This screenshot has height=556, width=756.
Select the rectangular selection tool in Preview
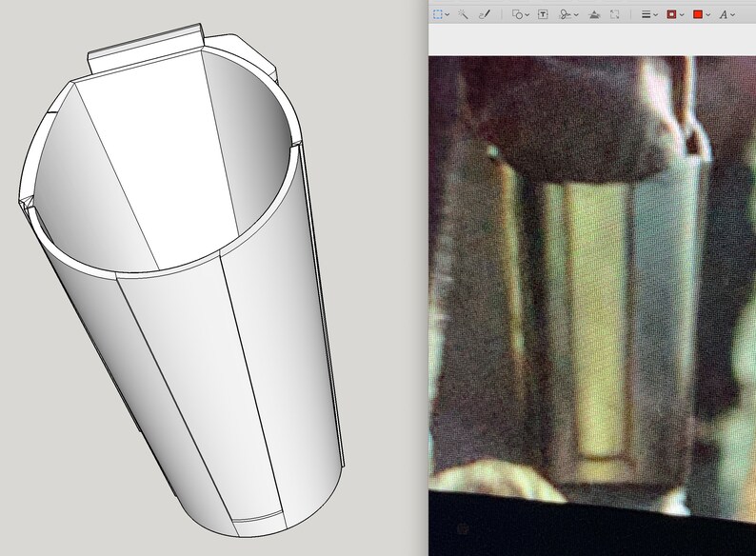[x=438, y=14]
